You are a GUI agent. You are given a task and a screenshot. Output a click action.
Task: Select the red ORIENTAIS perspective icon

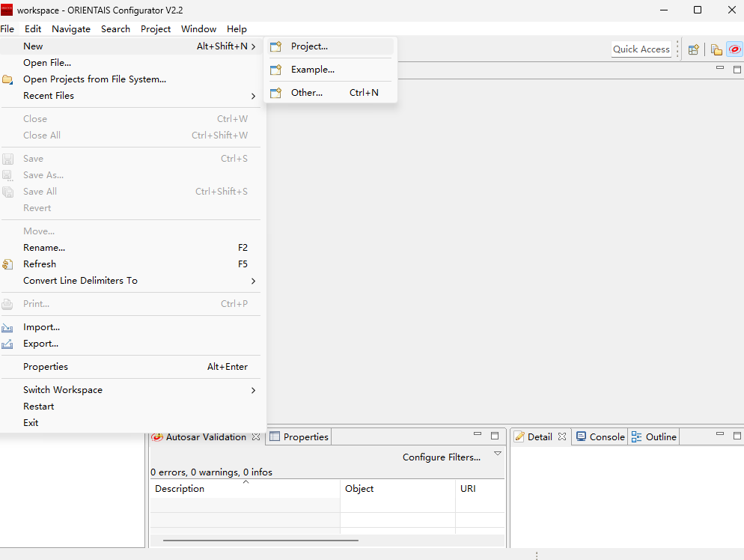click(734, 49)
